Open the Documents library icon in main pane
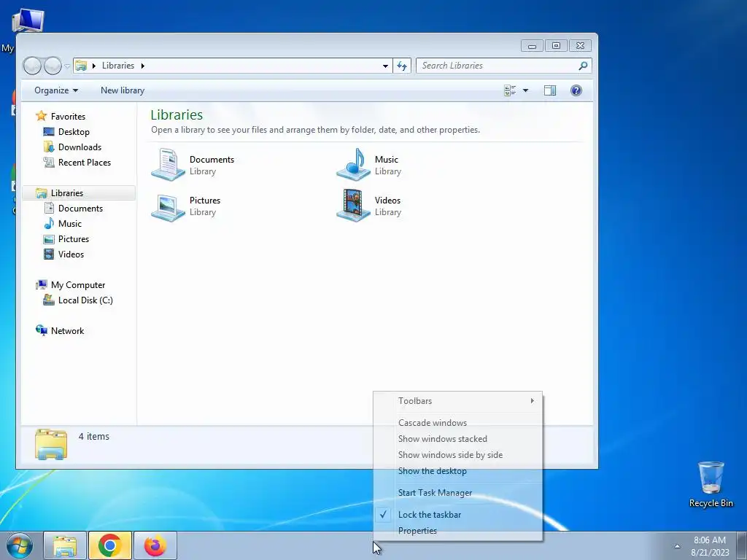This screenshot has width=747, height=560. (x=169, y=164)
